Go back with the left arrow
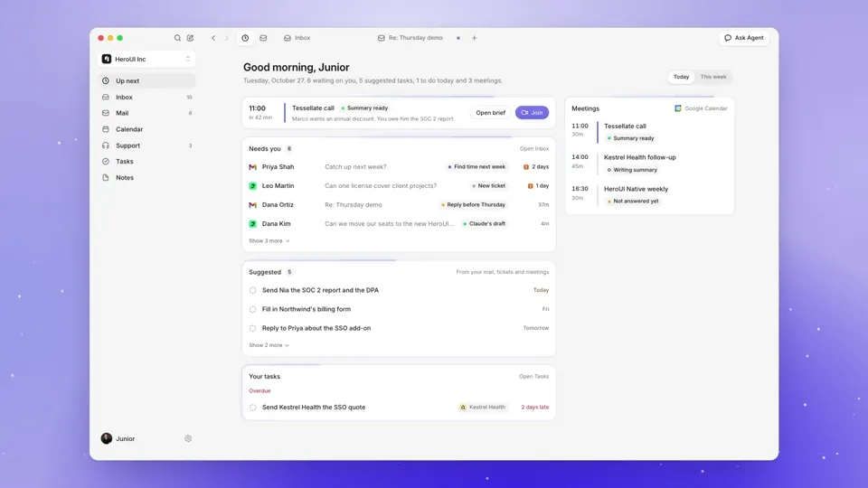Viewport: 868px width, 488px height. coord(213,38)
